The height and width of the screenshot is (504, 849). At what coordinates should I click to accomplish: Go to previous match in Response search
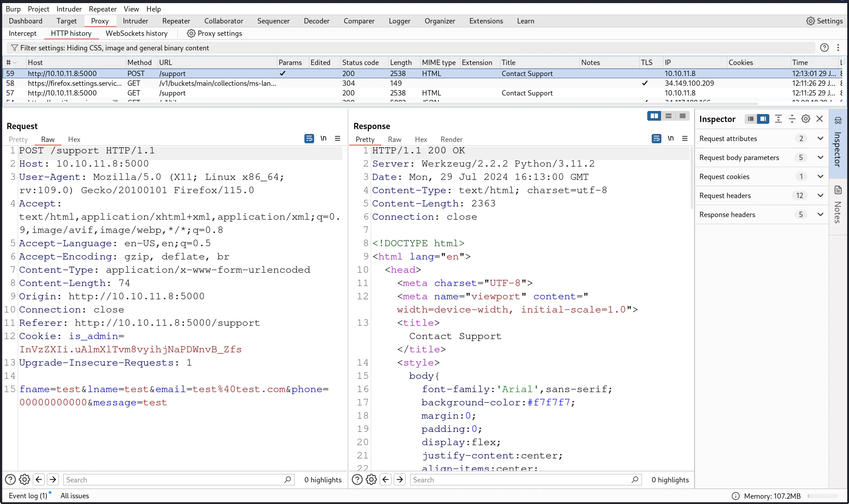386,479
